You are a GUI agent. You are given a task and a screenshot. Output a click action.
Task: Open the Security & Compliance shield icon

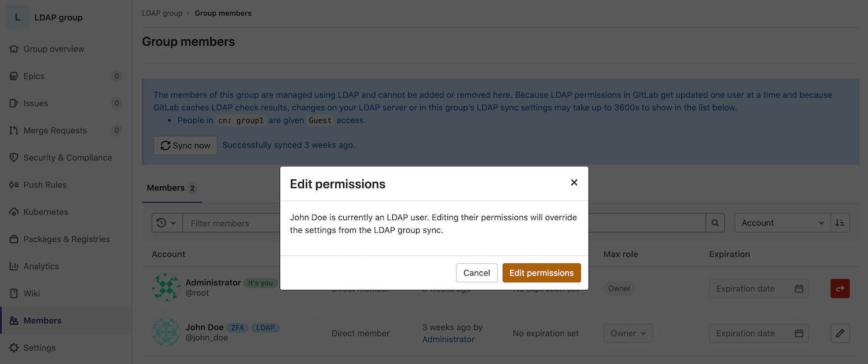[14, 157]
